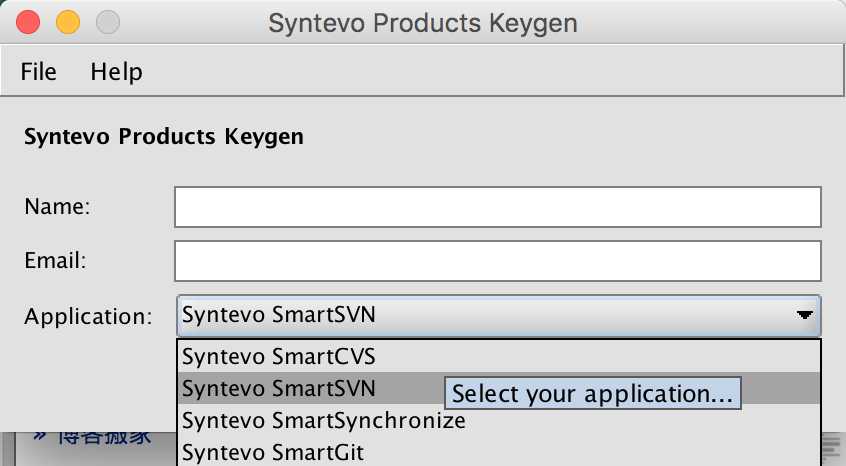Screen dimensions: 846x466
Task: Open the Help menu
Action: (x=116, y=72)
